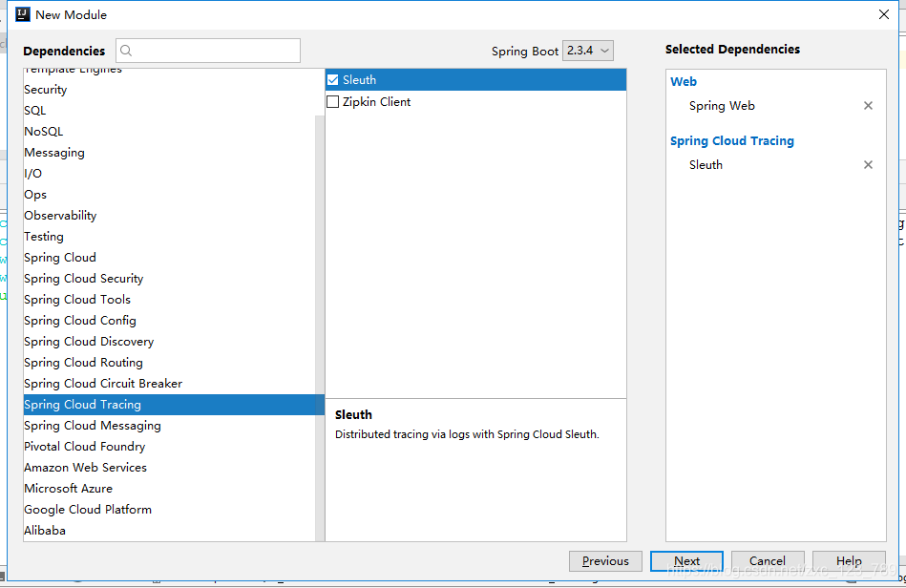Image resolution: width=906 pixels, height=588 pixels.
Task: Click the Previous button
Action: 605,561
